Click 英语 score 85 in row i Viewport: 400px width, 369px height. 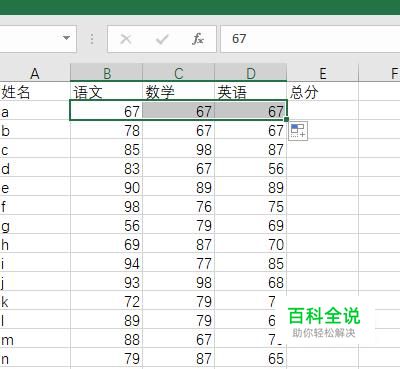click(251, 262)
